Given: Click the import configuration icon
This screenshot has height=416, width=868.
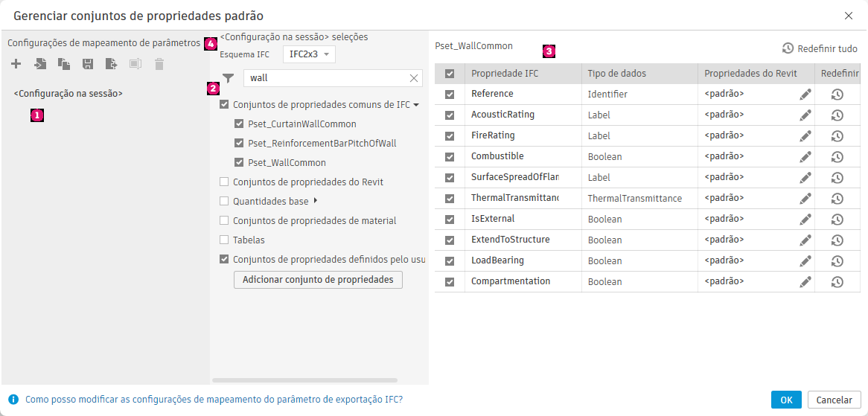Looking at the screenshot, I should coord(40,64).
